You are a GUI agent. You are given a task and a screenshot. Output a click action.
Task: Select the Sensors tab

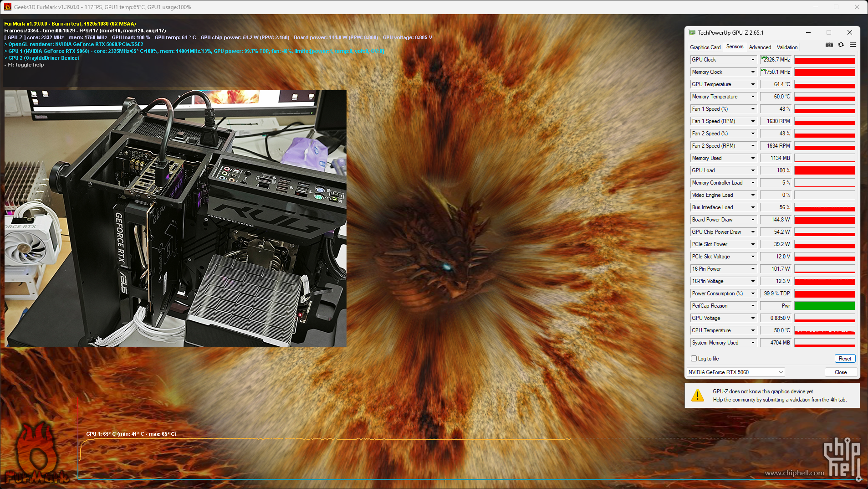click(x=735, y=46)
